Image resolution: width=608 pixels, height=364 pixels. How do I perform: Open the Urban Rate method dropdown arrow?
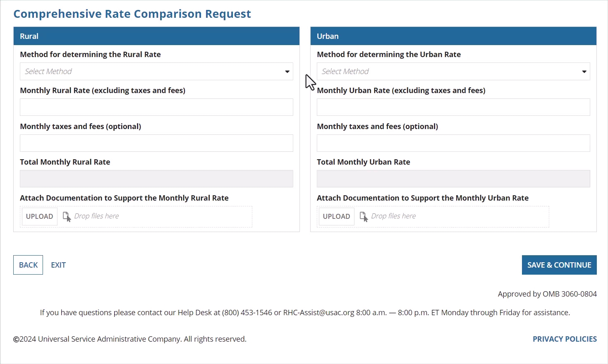[x=584, y=72]
